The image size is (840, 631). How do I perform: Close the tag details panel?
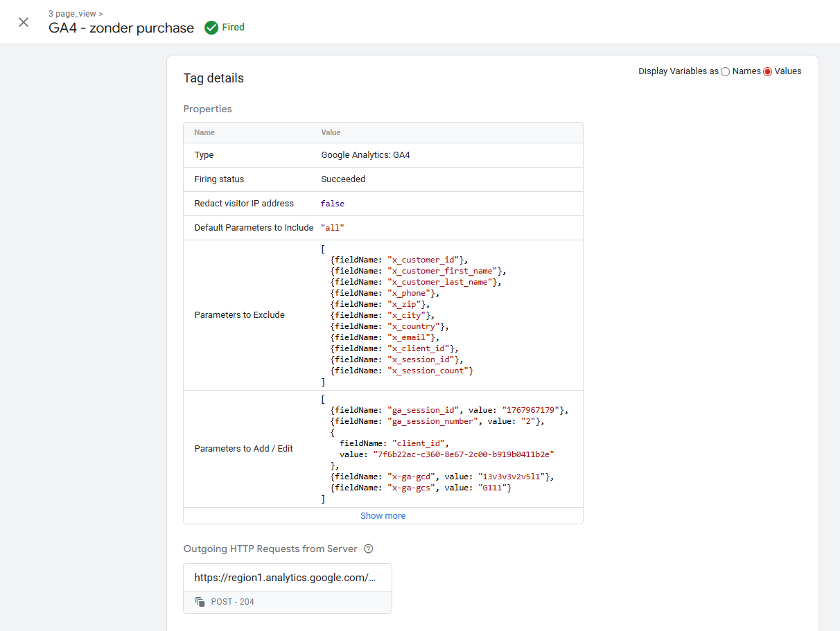point(24,22)
